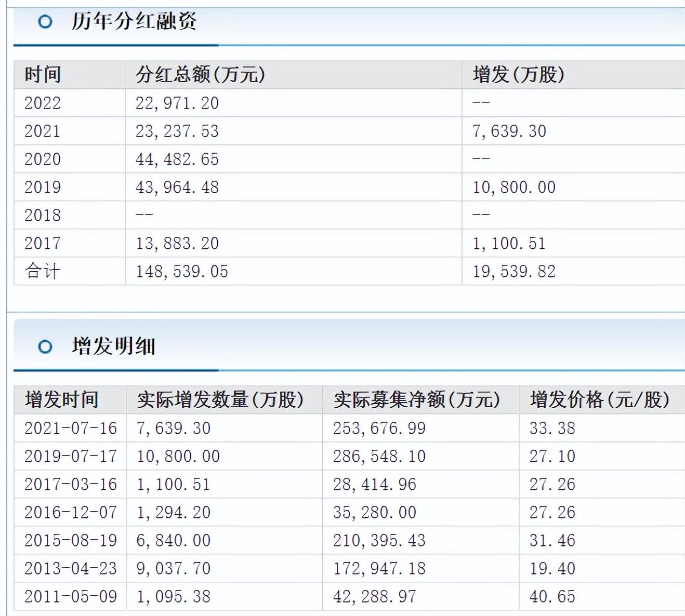Click the circle icon beside 增发明细
The width and height of the screenshot is (685, 616).
[45, 346]
